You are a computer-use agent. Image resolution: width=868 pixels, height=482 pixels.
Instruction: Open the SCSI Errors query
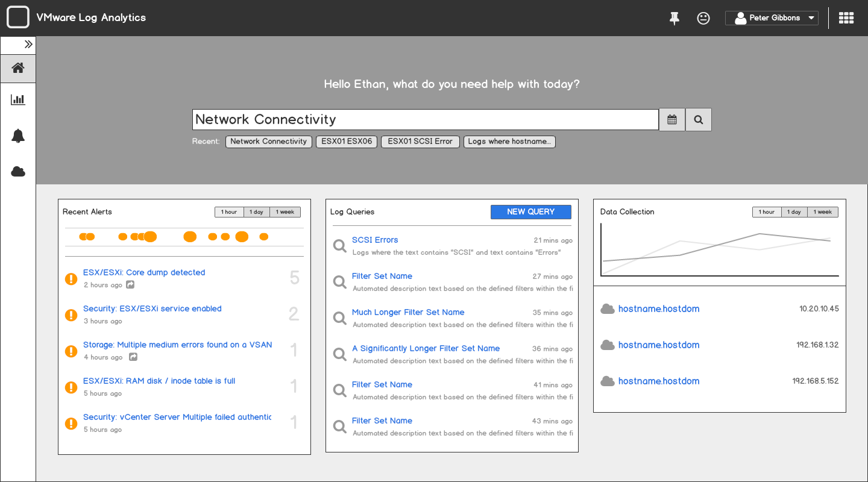375,240
